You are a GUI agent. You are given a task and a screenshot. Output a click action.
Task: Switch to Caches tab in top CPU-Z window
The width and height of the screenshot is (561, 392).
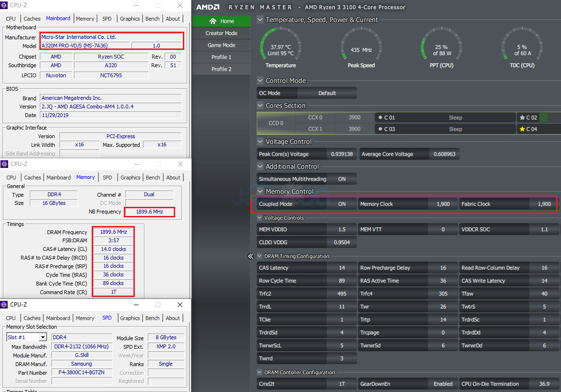tap(32, 19)
